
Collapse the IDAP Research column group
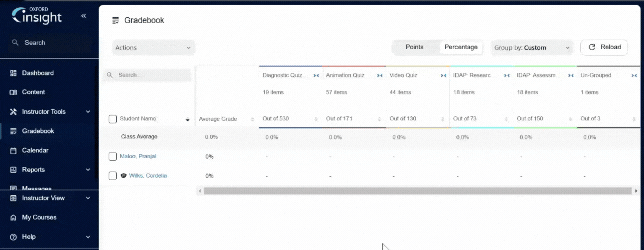[507, 75]
